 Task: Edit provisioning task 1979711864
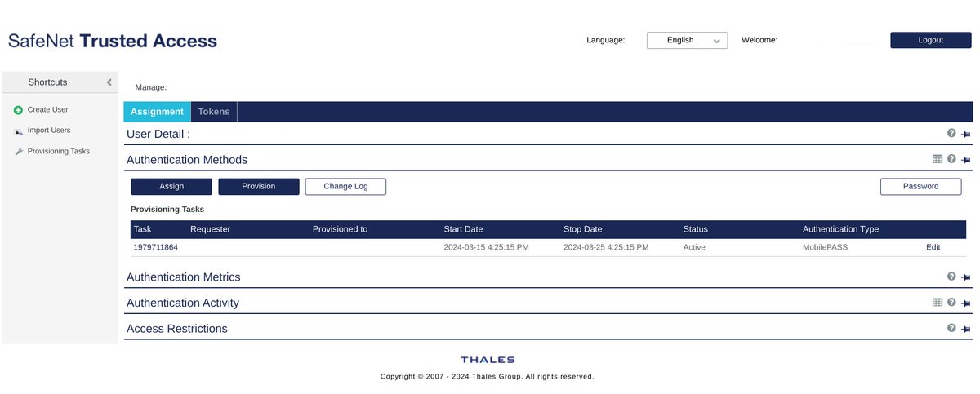click(x=933, y=247)
